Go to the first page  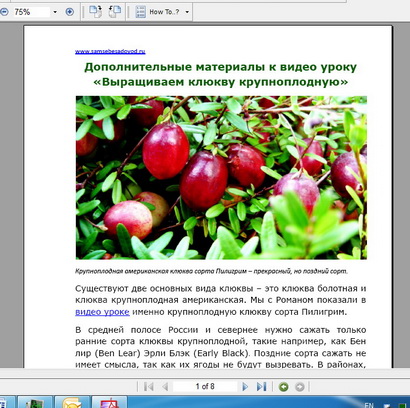pyautogui.click(x=149, y=387)
